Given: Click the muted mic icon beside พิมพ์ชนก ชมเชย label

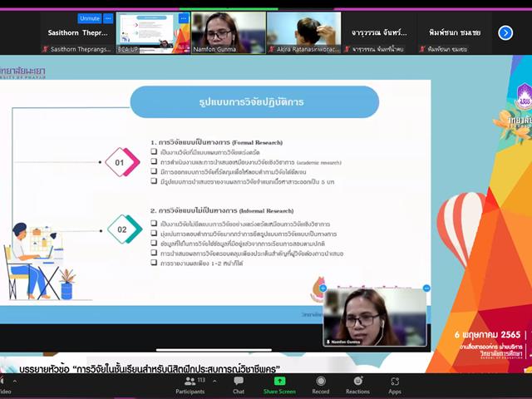Looking at the screenshot, I should click(x=422, y=49).
